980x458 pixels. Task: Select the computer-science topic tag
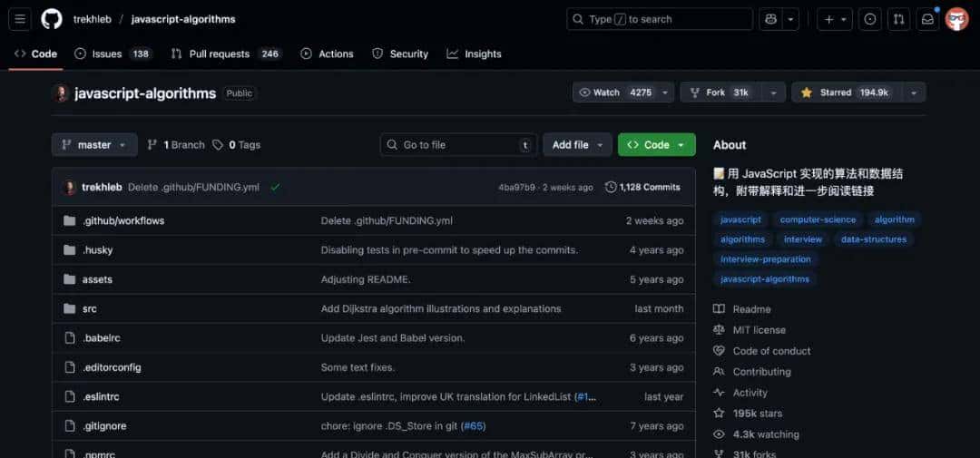(x=818, y=220)
